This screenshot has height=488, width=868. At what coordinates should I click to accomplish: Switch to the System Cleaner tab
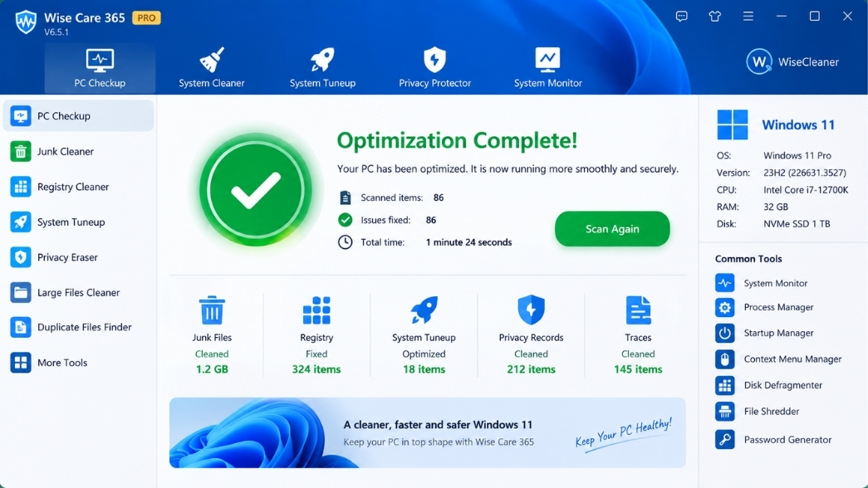tap(212, 68)
